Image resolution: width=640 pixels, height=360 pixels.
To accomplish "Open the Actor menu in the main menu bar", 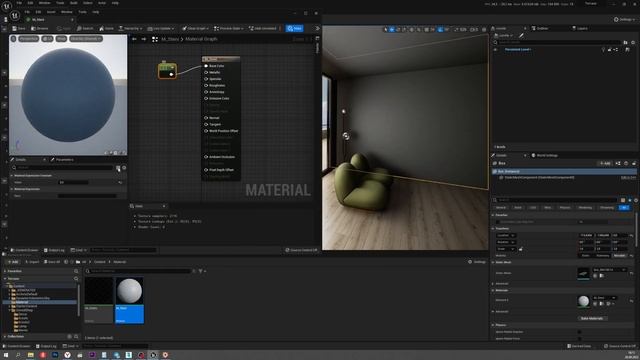I will 102,3.
